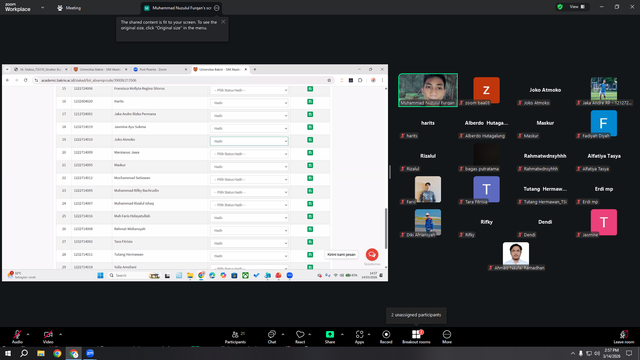Unmute audio in Zoom toolbar
The height and width of the screenshot is (360, 640).
pos(17,337)
